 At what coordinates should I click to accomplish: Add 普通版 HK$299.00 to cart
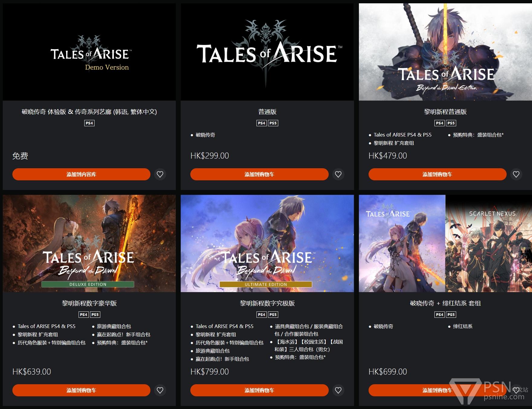(x=259, y=174)
